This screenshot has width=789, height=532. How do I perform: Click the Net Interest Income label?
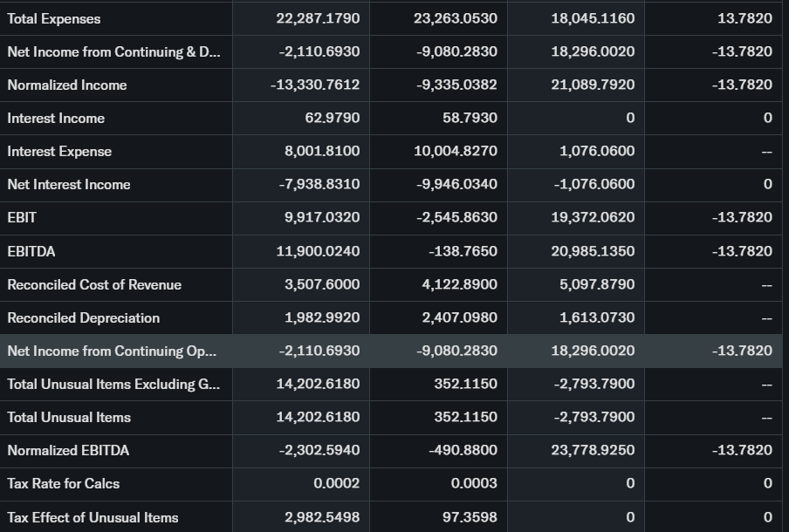coord(69,184)
